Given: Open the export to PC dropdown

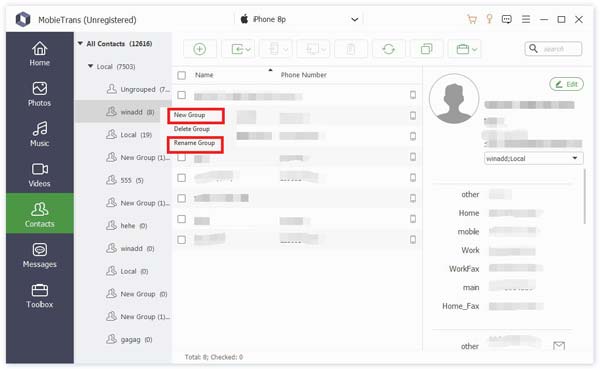Looking at the screenshot, I should tap(313, 49).
